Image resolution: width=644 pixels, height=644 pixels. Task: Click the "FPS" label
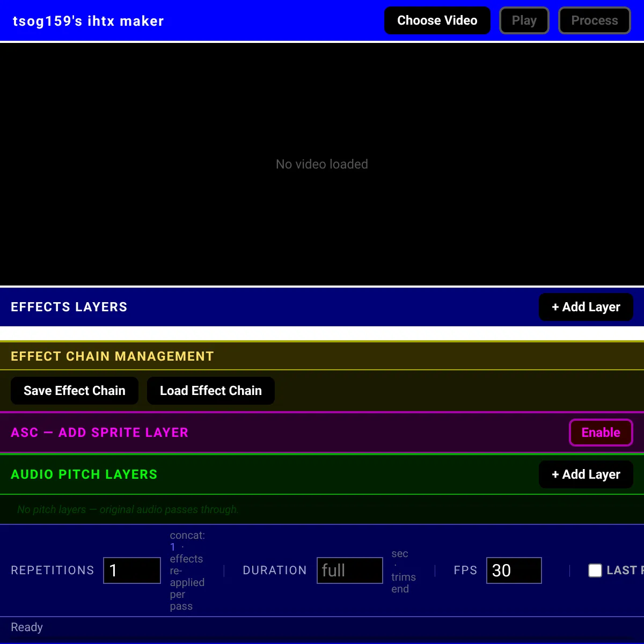[x=465, y=570]
